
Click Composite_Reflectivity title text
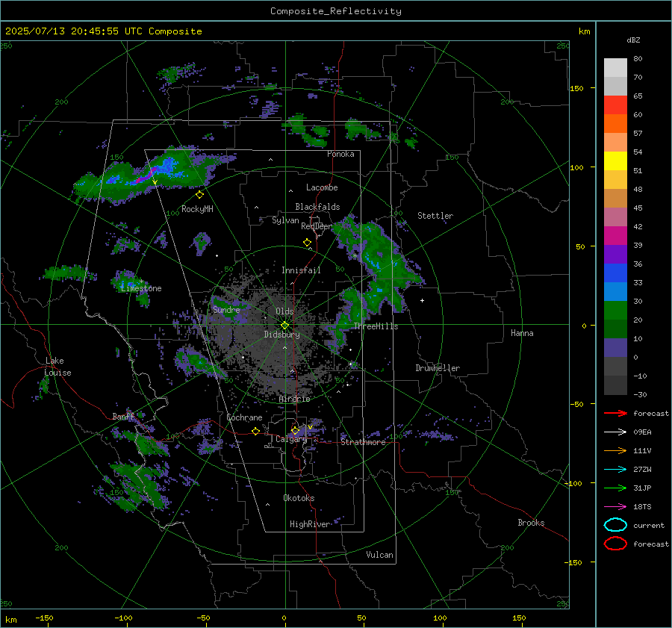click(x=335, y=11)
